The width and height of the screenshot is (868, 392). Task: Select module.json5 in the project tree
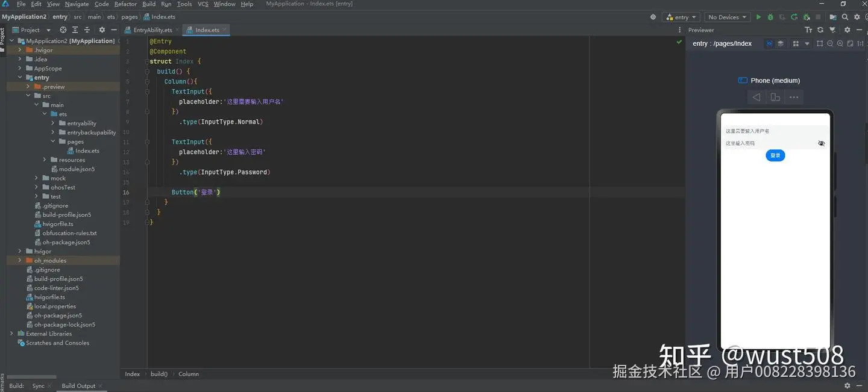point(77,169)
